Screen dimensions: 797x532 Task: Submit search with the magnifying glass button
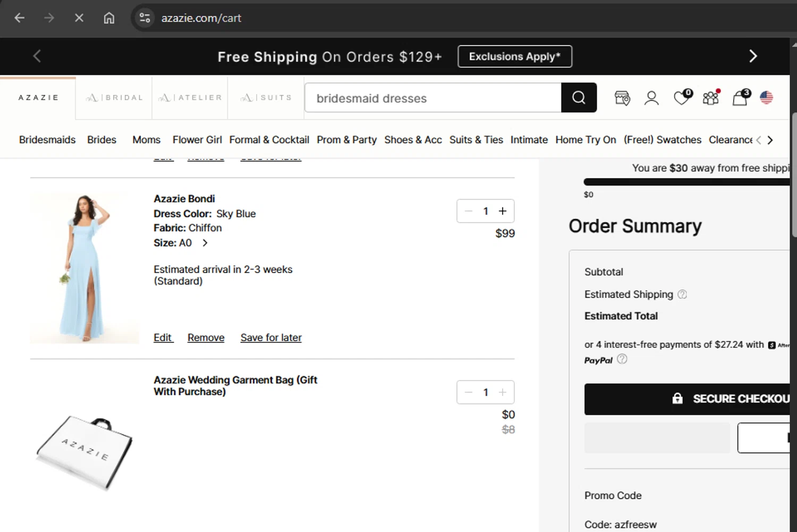pyautogui.click(x=579, y=98)
